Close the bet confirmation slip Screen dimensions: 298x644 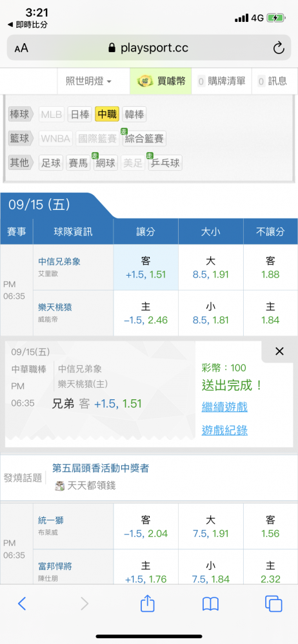click(x=279, y=351)
